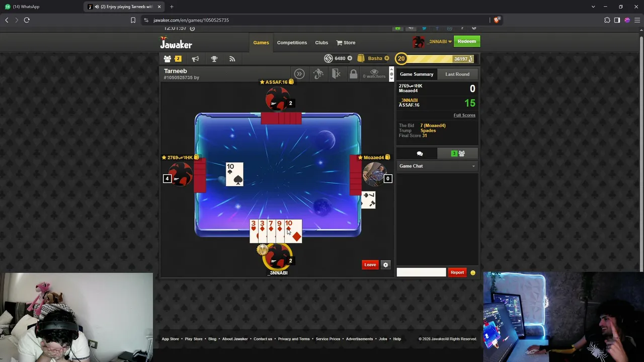Bookmark this page icon in address bar
Screen dimensions: 644x362
133,20
